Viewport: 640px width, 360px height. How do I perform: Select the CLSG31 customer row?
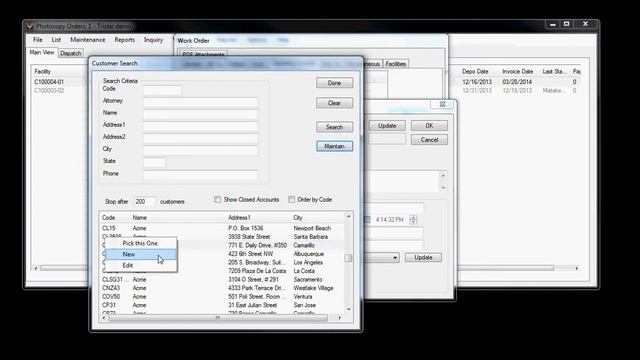click(x=222, y=280)
